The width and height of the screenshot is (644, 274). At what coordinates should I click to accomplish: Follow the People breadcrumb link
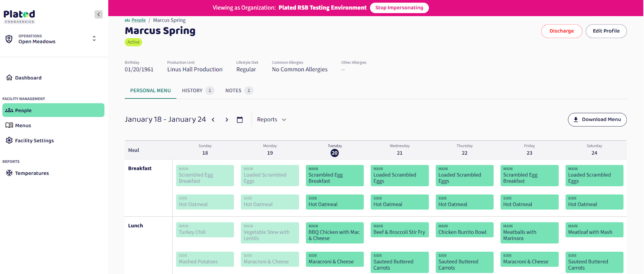click(138, 20)
